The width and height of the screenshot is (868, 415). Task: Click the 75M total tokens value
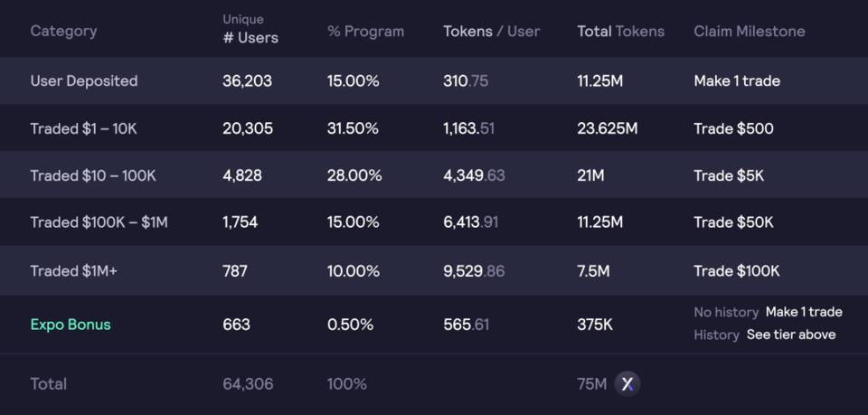591,383
